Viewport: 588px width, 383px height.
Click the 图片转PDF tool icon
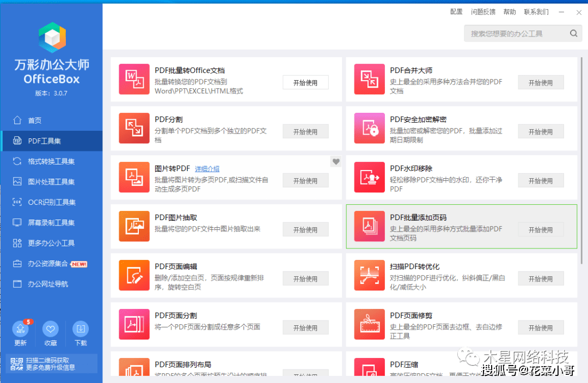tap(134, 177)
